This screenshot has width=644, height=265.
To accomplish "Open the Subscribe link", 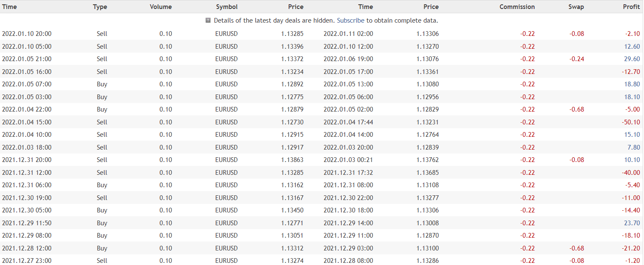I will [351, 21].
